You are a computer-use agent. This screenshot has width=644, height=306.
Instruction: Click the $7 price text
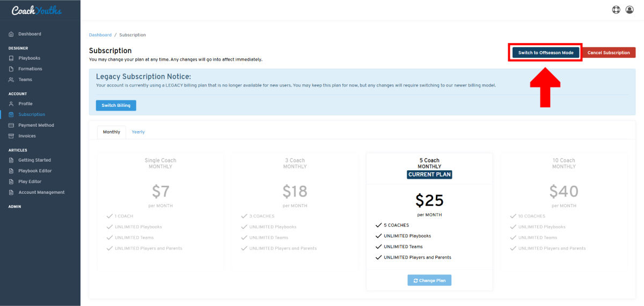[160, 191]
